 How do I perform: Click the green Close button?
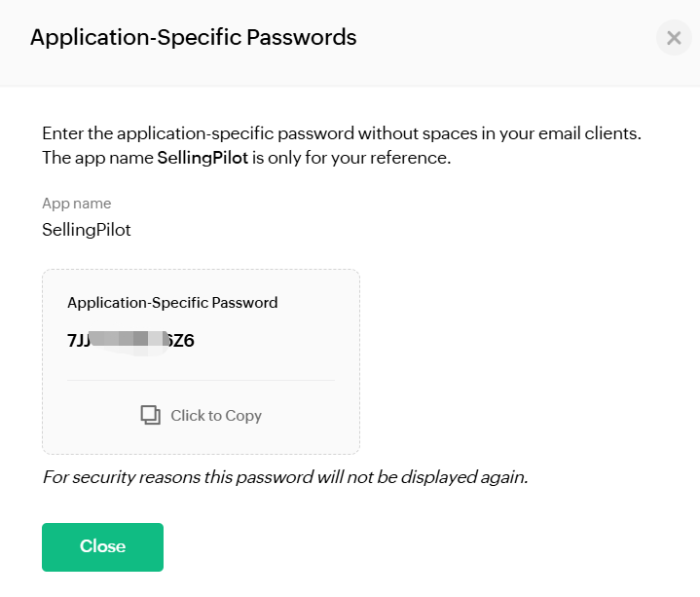pyautogui.click(x=102, y=547)
